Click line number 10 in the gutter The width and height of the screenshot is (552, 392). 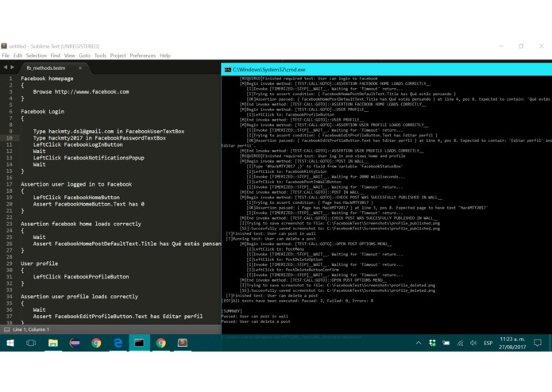[10, 138]
